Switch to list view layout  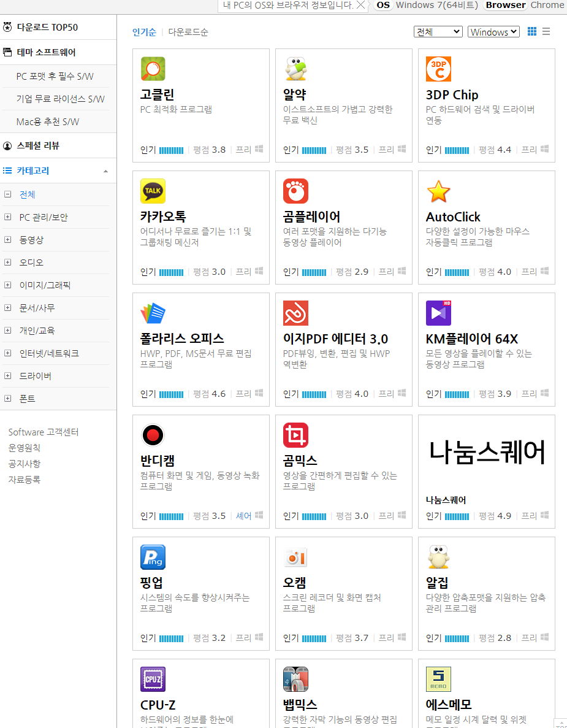546,31
